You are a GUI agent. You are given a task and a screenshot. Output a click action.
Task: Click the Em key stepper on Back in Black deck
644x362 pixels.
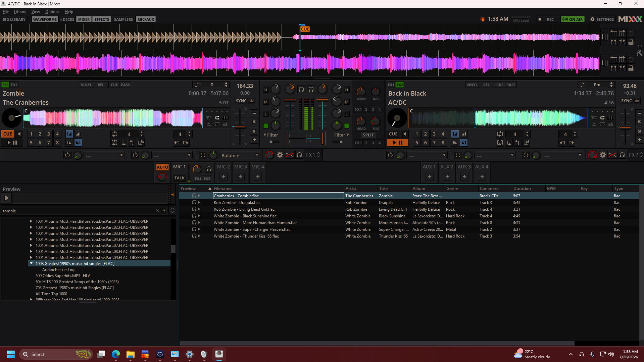[x=611, y=85]
